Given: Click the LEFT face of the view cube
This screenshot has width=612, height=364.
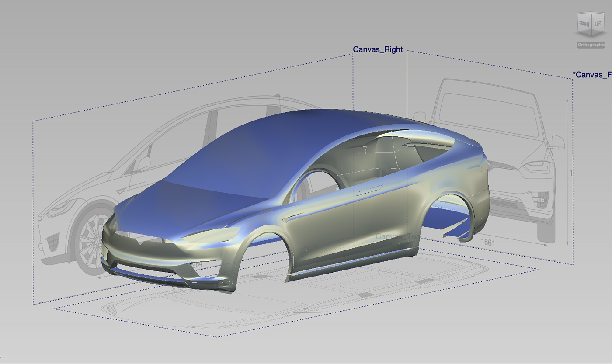Looking at the screenshot, I should point(597,24).
